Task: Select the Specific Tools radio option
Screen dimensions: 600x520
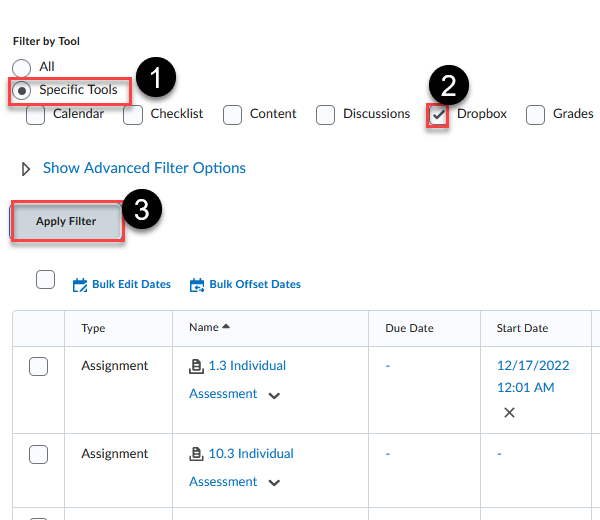Action: tap(22, 90)
